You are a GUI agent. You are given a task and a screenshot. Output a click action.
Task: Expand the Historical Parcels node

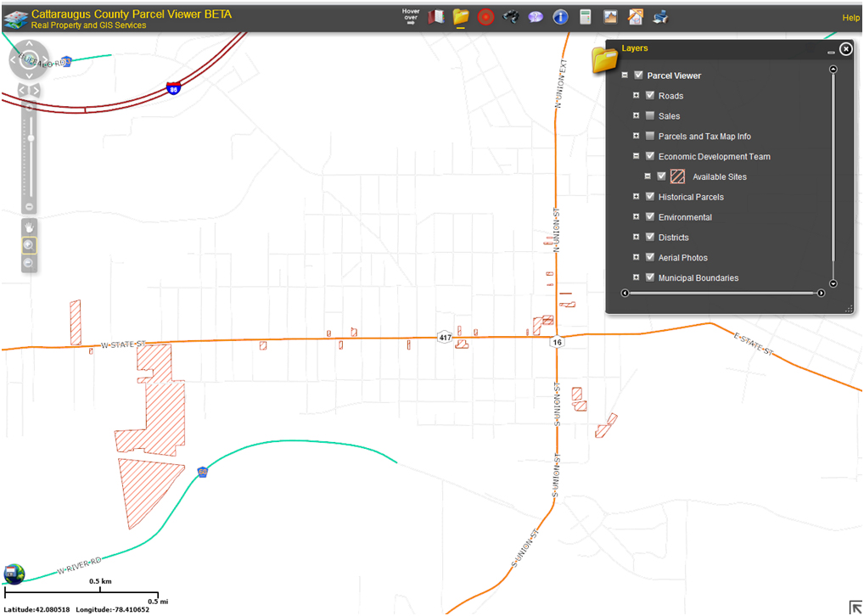(x=637, y=197)
